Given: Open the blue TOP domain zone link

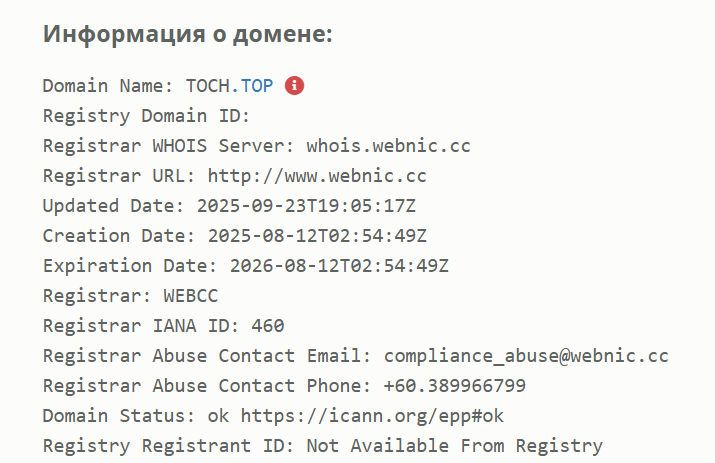Looking at the screenshot, I should [256, 86].
